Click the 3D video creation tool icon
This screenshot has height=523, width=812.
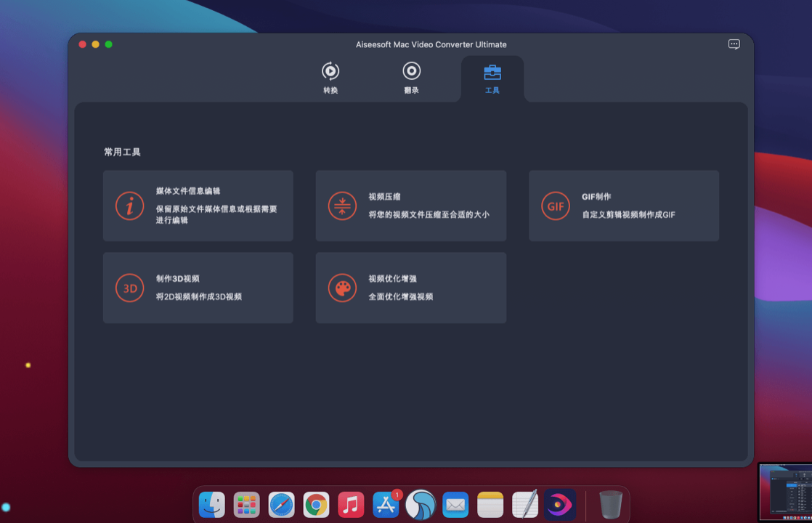pos(129,288)
